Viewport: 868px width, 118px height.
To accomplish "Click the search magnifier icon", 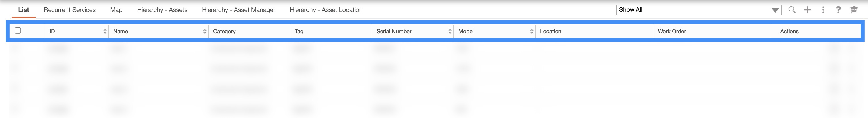I will click(792, 10).
